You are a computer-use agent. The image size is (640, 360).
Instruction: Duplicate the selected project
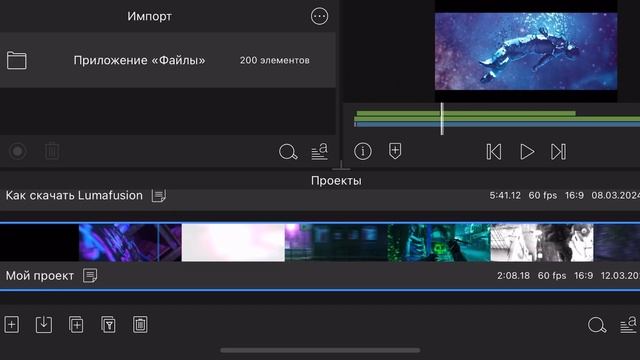click(x=76, y=325)
